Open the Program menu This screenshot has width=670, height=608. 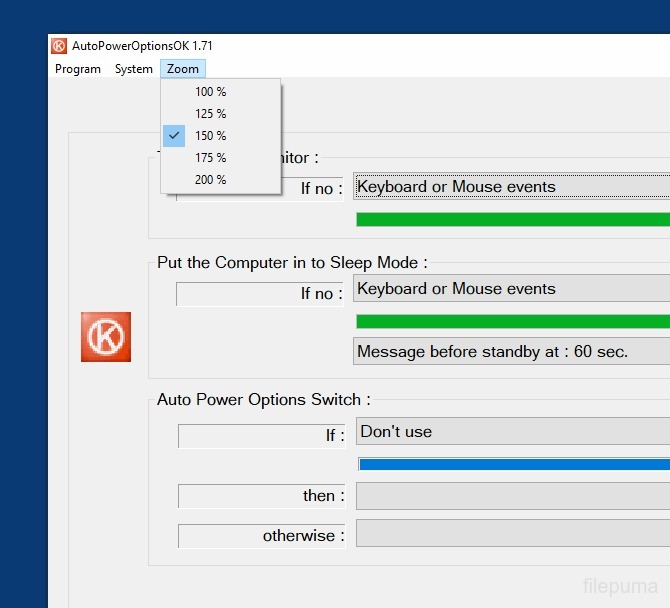pyautogui.click(x=78, y=69)
